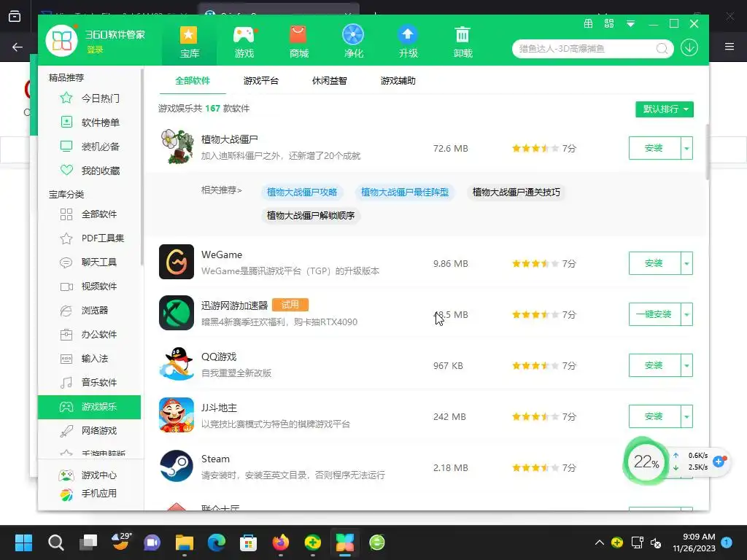Open the 升级 upgrade arrow section

pos(409,42)
